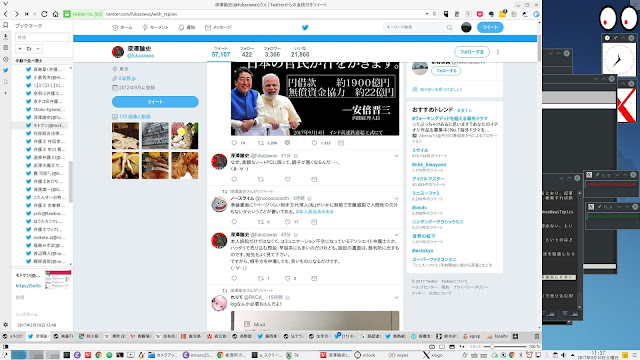Viewport: 640px width, 360px height.
Task: Open Twitter 通知 notifications tab
Action: click(x=187, y=27)
